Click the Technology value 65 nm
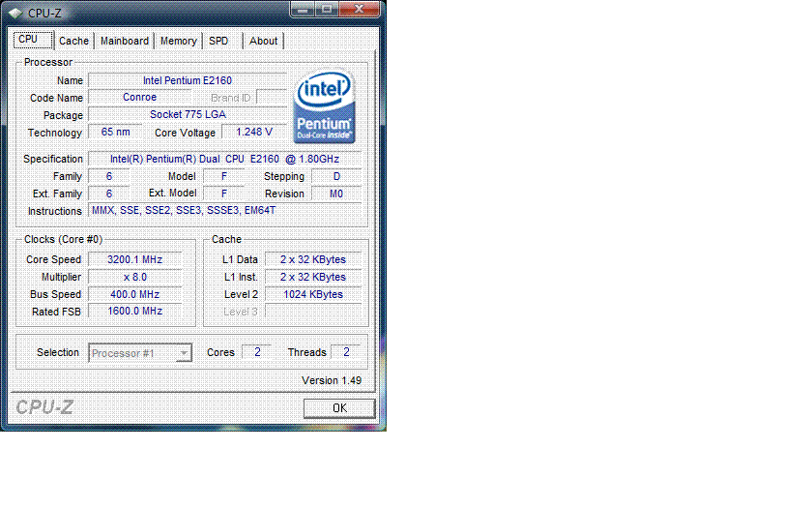 point(115,132)
